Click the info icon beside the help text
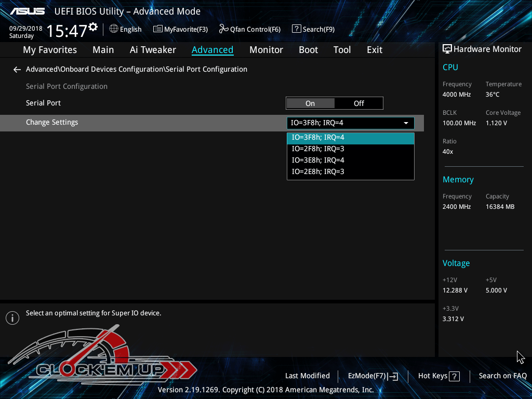 [12, 318]
